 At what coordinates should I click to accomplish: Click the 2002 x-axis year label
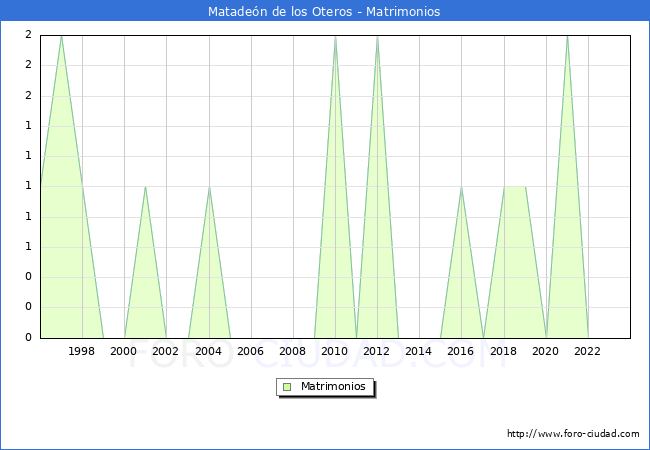tap(166, 351)
